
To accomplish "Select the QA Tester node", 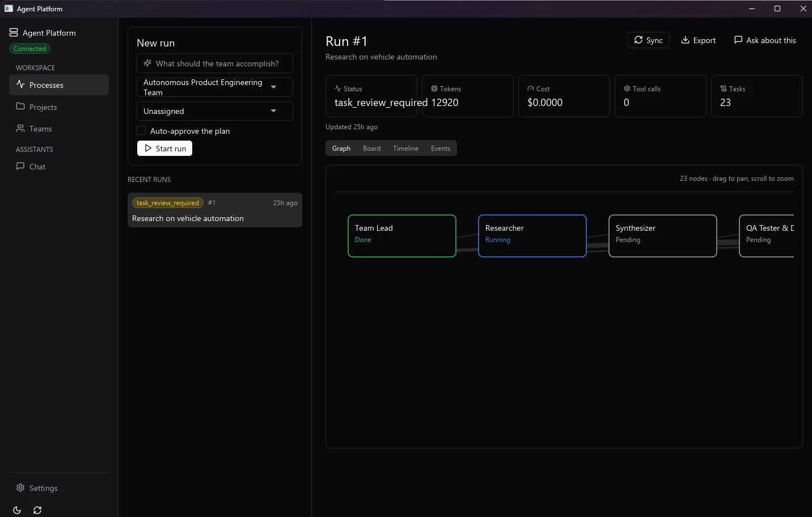I will (x=767, y=236).
